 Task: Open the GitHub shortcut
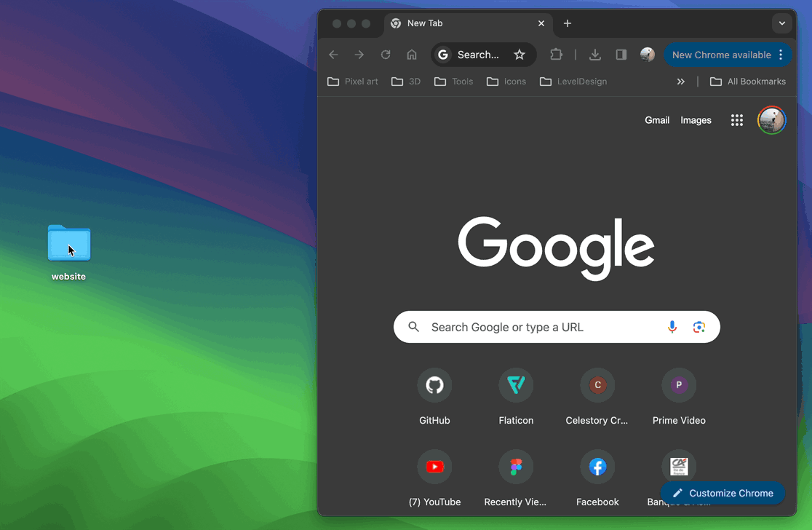tap(434, 397)
